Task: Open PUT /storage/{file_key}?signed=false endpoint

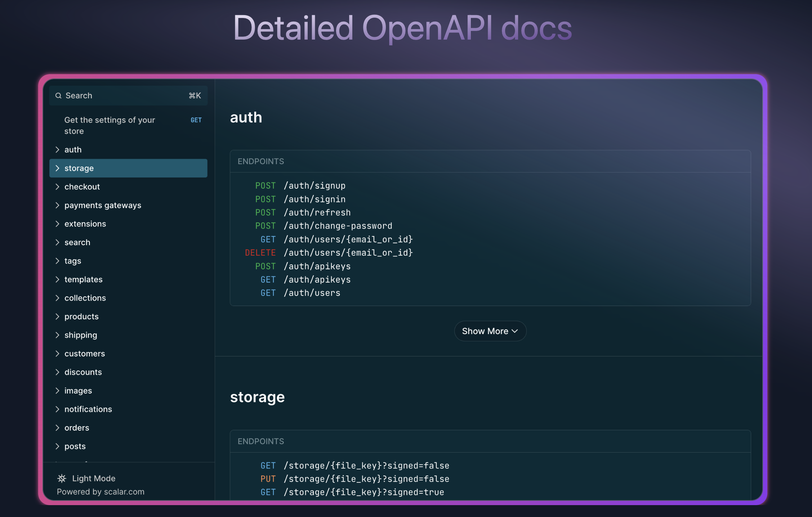Action: click(x=355, y=479)
